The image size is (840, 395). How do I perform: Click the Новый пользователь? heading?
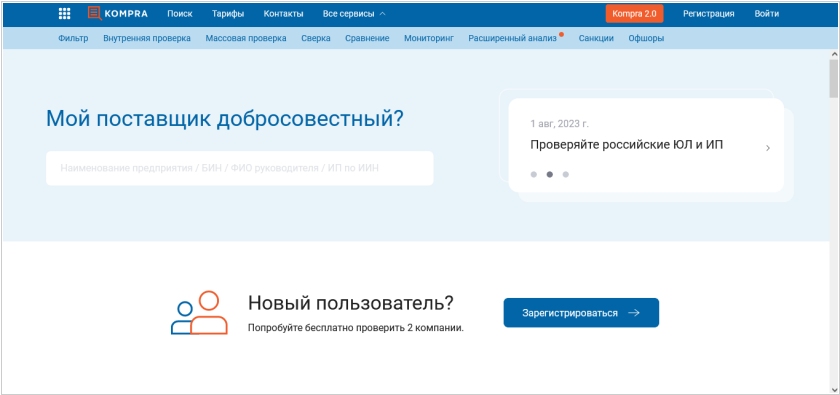click(351, 303)
